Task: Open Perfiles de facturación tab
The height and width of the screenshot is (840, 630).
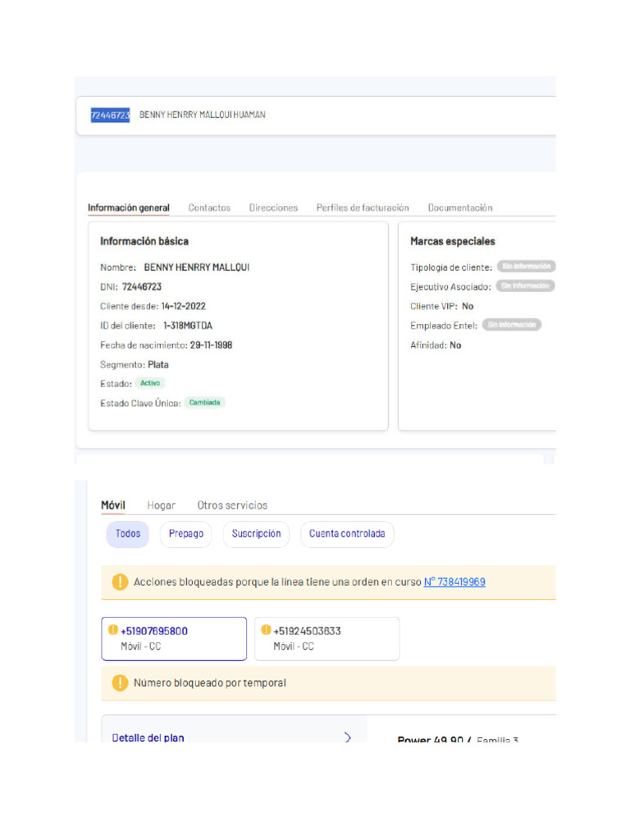Action: (x=363, y=208)
